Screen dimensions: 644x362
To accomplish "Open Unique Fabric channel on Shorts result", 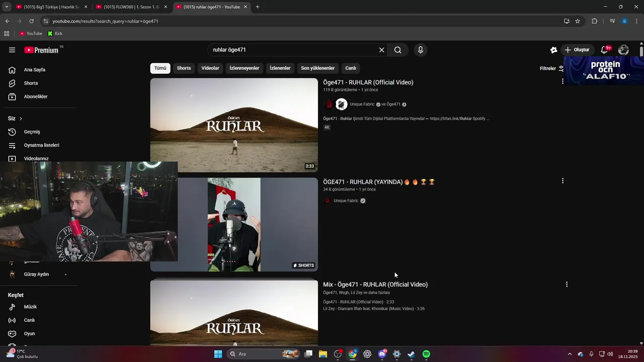I will click(x=346, y=201).
